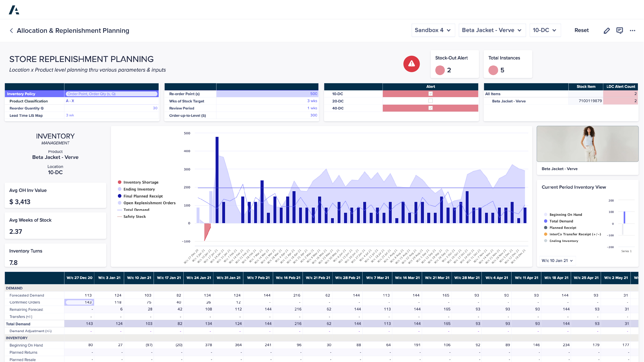Toggle Inventory Shortage legend swatch

[x=119, y=182]
